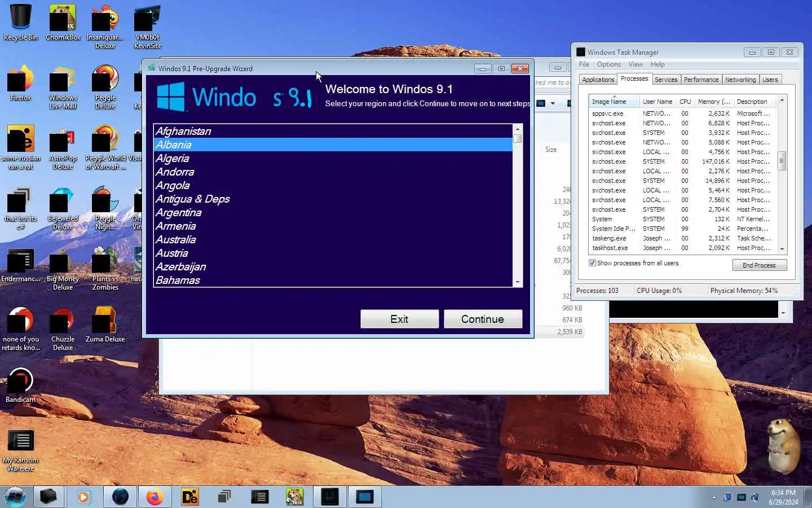Click the process list scrollbar thumb
The image size is (812, 508).
[x=782, y=161]
